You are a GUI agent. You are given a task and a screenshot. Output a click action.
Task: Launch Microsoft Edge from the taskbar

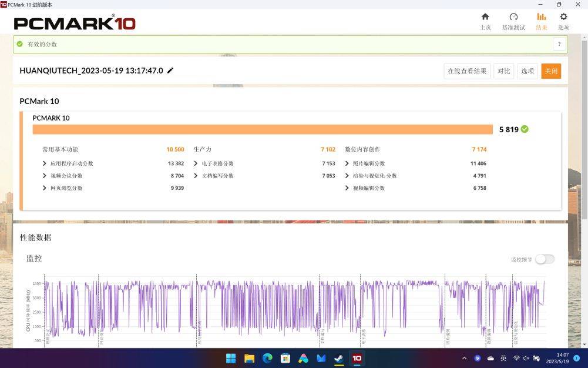267,358
